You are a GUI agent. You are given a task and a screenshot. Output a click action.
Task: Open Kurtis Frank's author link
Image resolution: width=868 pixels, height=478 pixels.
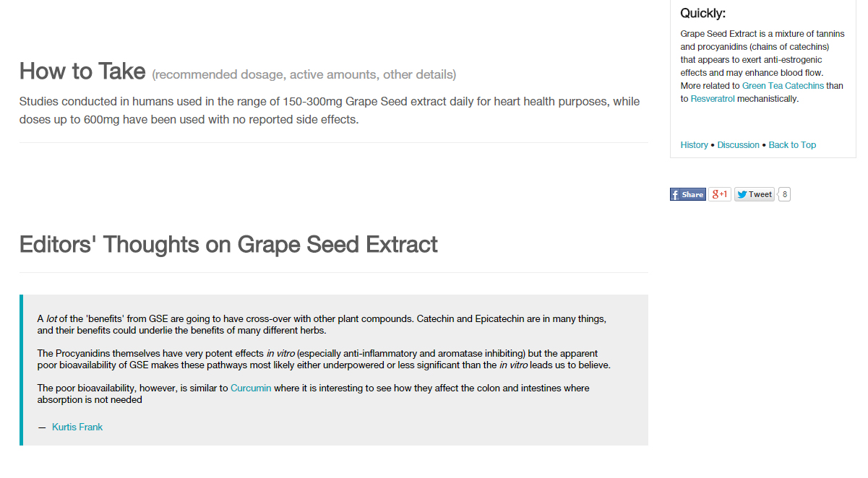[x=77, y=427]
